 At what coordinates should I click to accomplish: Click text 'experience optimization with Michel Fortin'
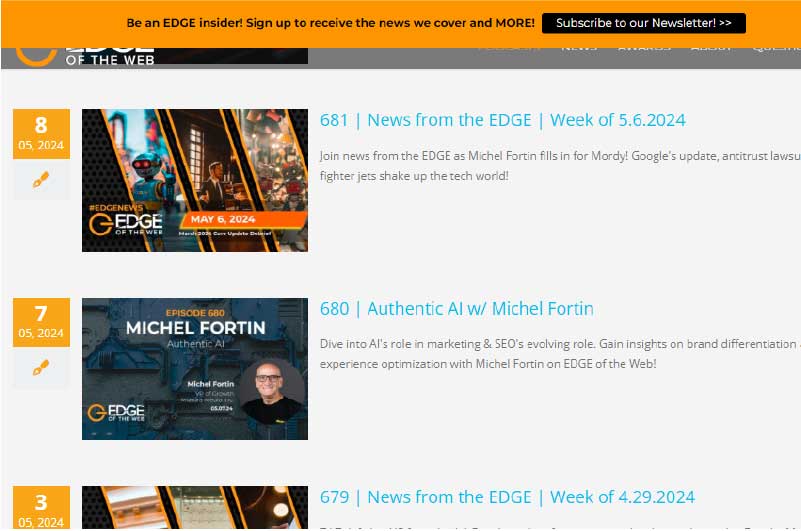click(432, 364)
